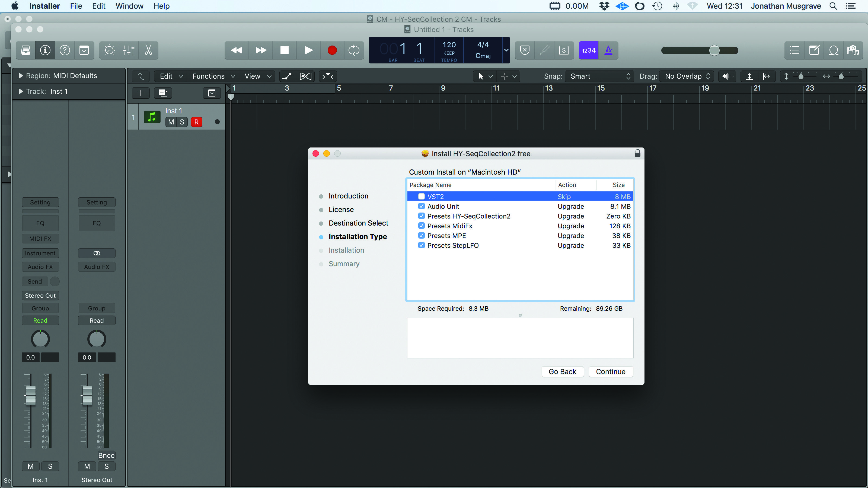Open Quick Help question mark button

(65, 50)
